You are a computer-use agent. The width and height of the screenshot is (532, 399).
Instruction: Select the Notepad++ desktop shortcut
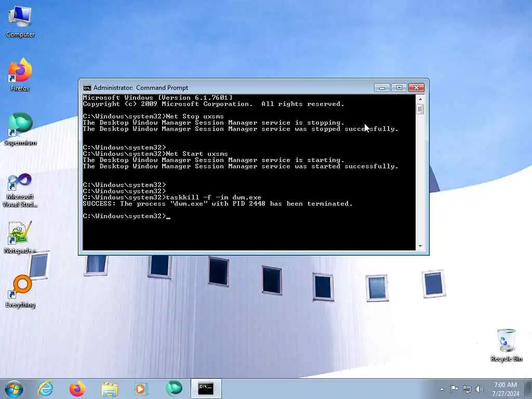(20, 237)
